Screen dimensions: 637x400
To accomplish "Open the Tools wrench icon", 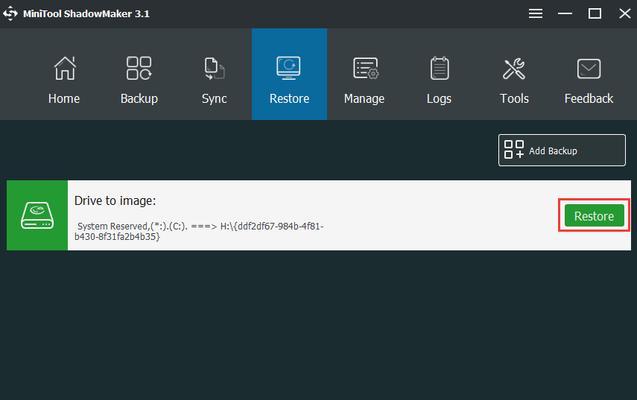I will (514, 68).
